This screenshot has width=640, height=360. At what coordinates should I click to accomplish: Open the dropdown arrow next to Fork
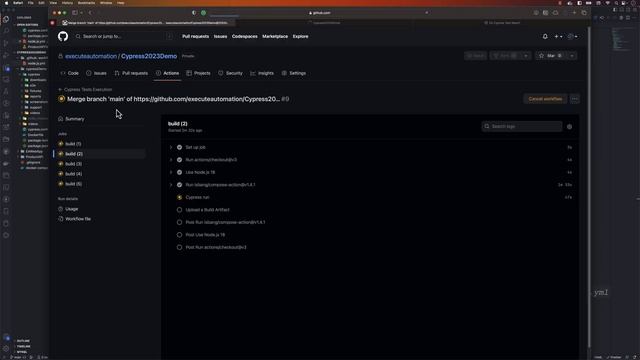(x=526, y=56)
